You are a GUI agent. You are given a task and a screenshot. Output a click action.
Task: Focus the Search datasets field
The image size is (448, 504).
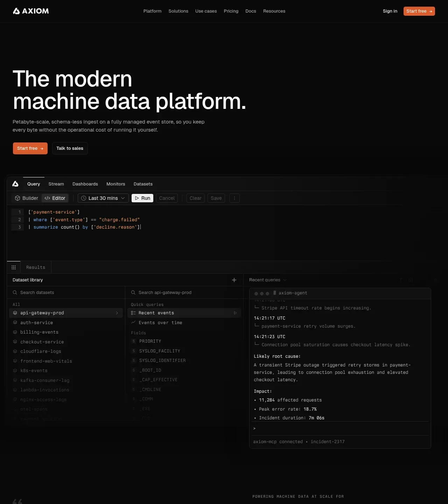click(66, 293)
